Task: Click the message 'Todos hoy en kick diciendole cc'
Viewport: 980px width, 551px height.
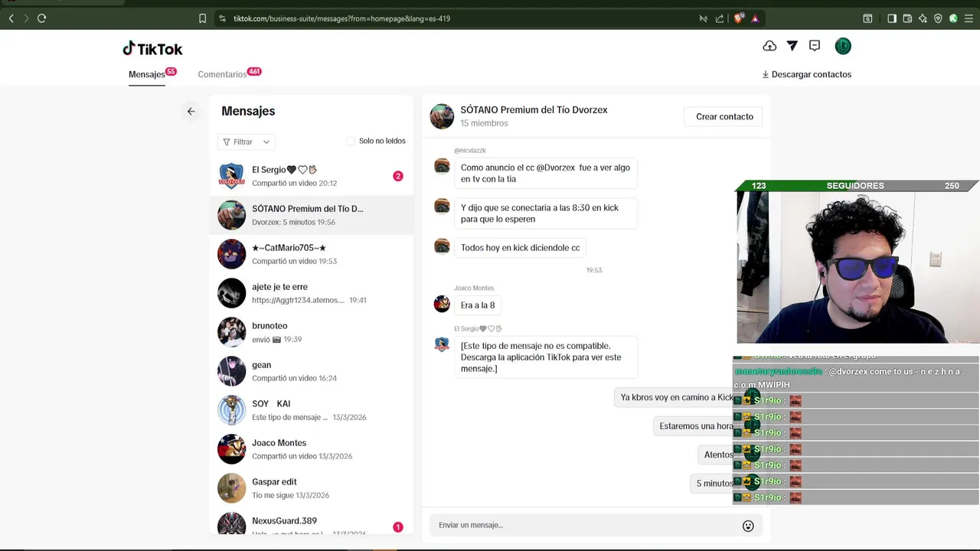Action: click(520, 248)
